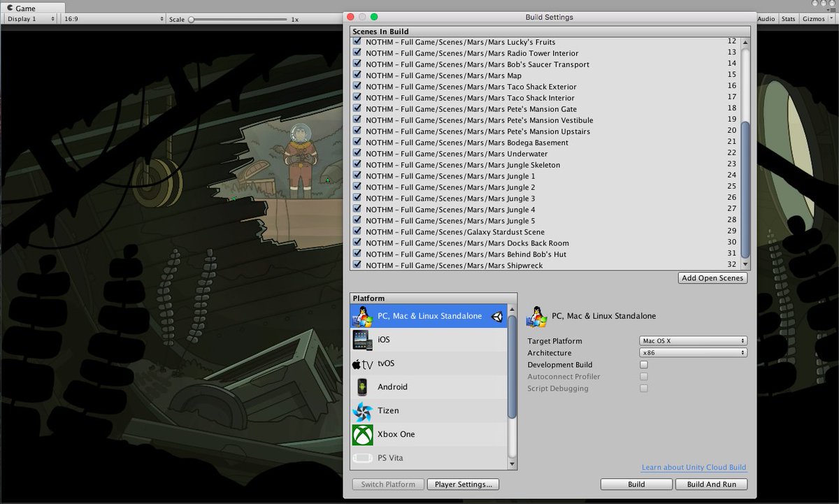Uncheck the Mars Underwater scene checkbox
This screenshot has height=504, width=839.
coord(357,154)
